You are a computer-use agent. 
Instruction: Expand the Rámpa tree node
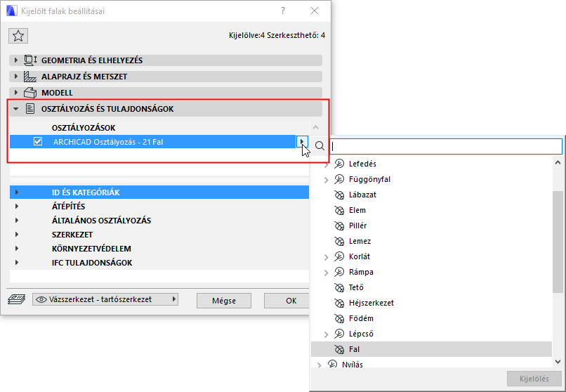[x=327, y=273]
